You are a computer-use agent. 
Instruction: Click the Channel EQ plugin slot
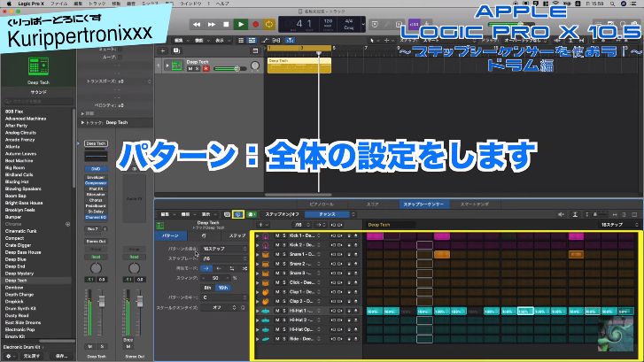pos(96,217)
